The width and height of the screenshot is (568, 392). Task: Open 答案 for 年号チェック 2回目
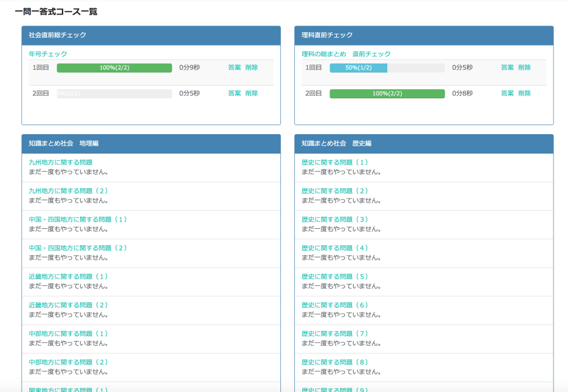(234, 93)
